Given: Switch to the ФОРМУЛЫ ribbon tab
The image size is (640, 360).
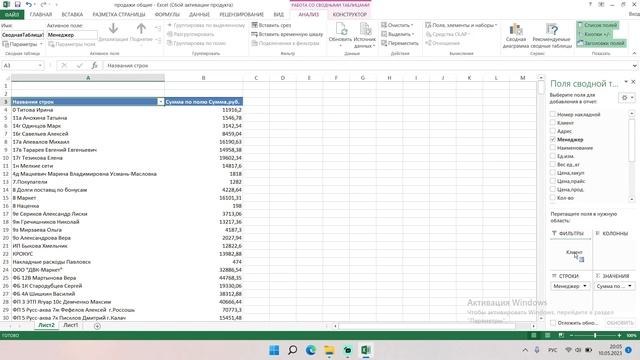Looking at the screenshot, I should coord(167,14).
